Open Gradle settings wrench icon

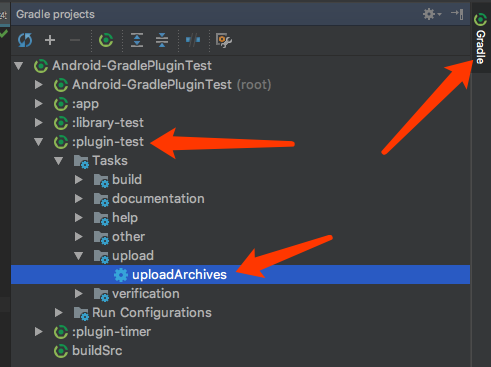tap(224, 40)
